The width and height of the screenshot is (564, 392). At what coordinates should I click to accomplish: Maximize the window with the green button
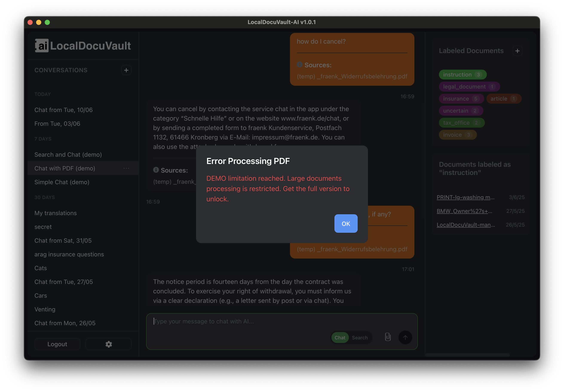click(x=47, y=22)
